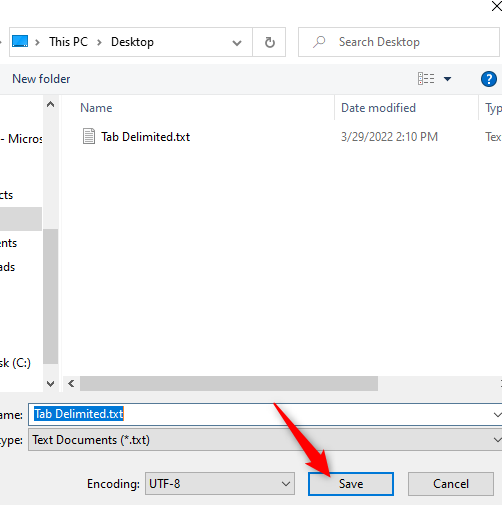Click the Cancel button
The width and height of the screenshot is (502, 505).
coord(451,484)
